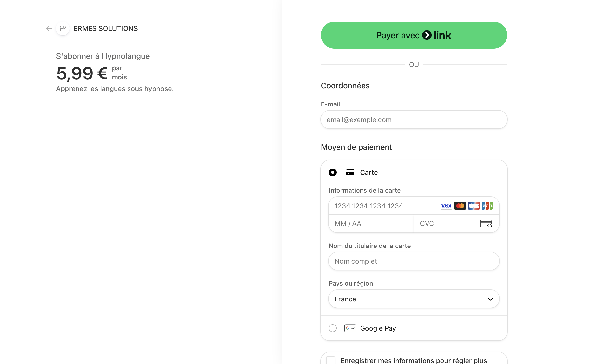This screenshot has width=597, height=364.
Task: Click the Visa card logo
Action: [446, 206]
